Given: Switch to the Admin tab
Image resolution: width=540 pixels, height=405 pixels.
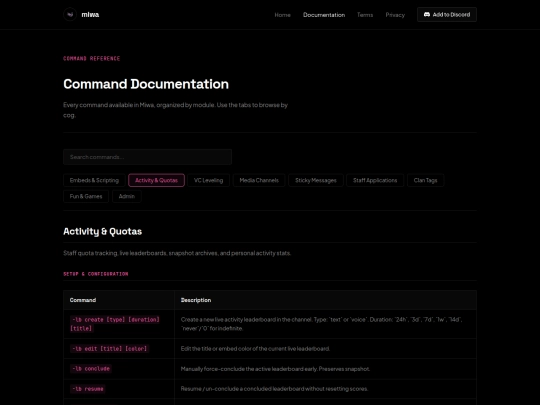Looking at the screenshot, I should pyautogui.click(x=127, y=196).
